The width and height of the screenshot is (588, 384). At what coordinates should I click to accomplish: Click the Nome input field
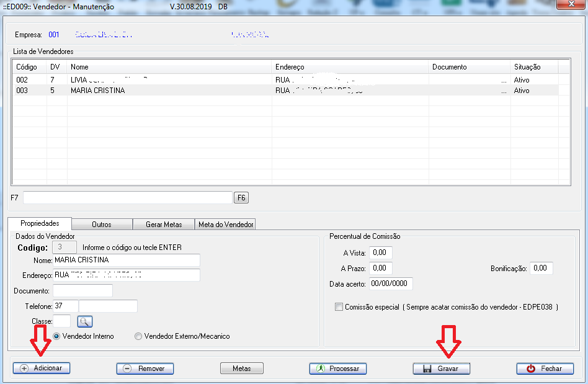tap(127, 260)
